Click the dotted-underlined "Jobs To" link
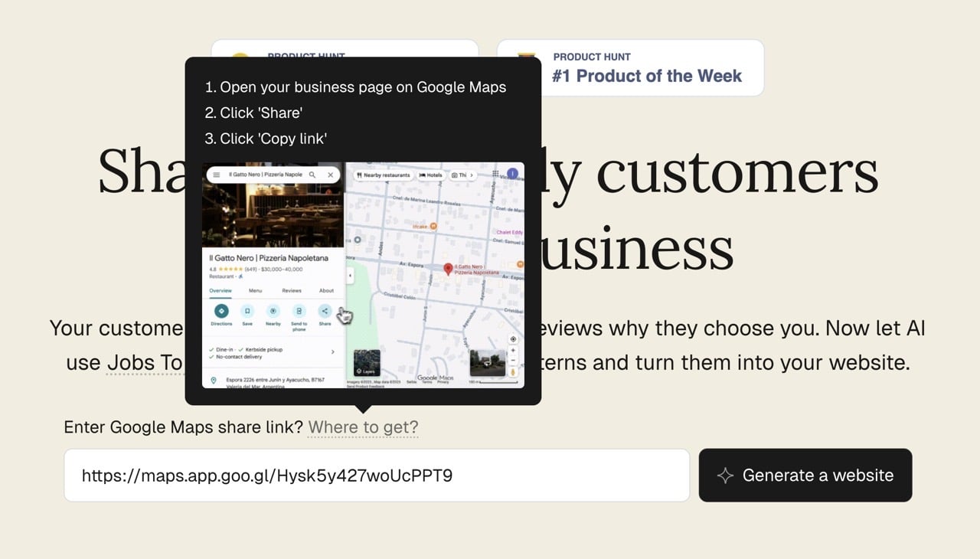Screen dimensions: 980x559 pyautogui.click(x=145, y=362)
